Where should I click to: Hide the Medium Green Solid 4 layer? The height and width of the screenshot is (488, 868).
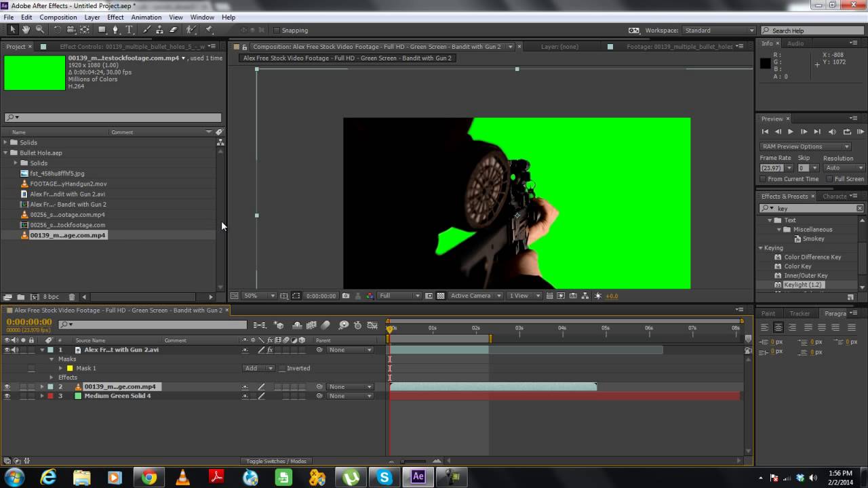[x=7, y=396]
